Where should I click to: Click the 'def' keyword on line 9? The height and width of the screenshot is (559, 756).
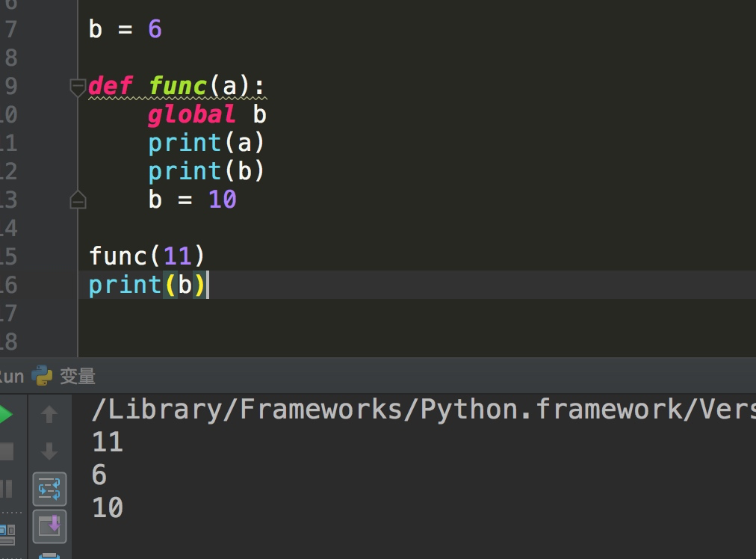[111, 87]
